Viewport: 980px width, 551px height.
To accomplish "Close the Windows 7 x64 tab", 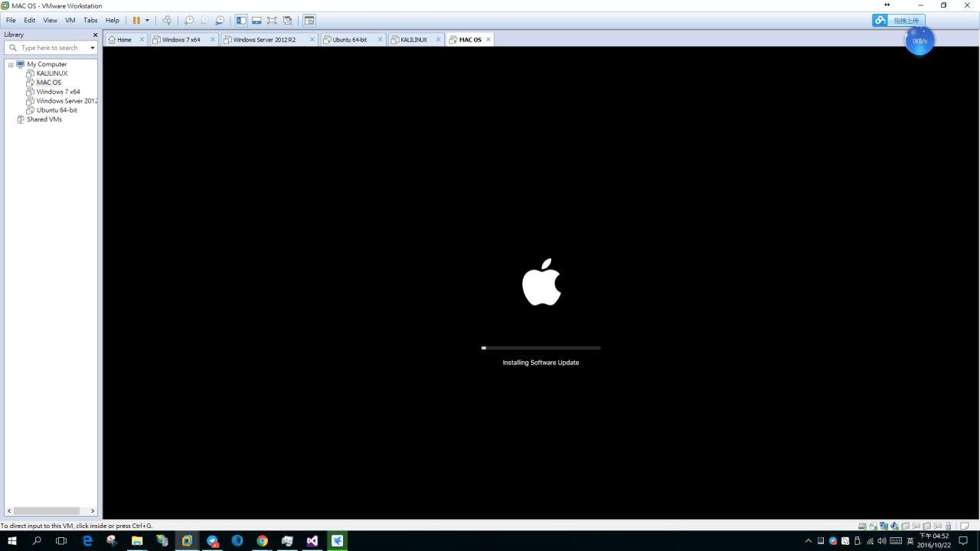I will [213, 40].
